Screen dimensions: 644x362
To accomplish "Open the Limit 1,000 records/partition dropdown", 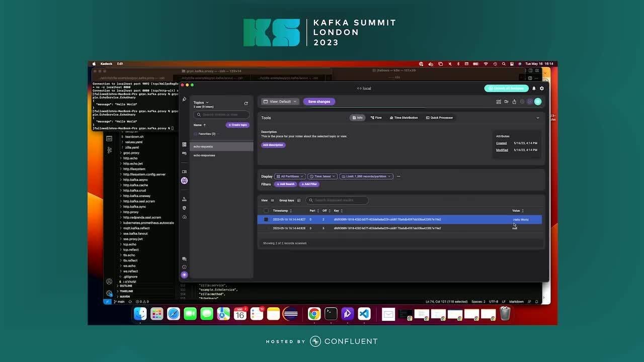I will click(x=366, y=176).
